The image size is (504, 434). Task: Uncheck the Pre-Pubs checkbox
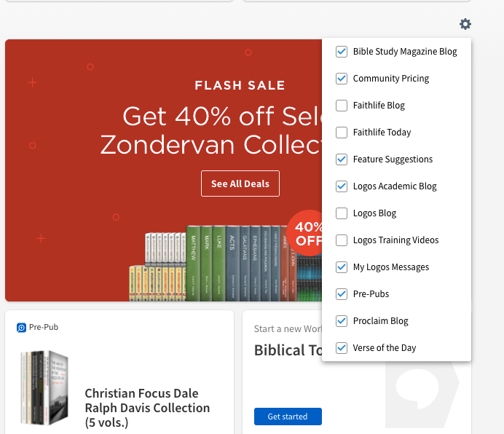point(341,294)
